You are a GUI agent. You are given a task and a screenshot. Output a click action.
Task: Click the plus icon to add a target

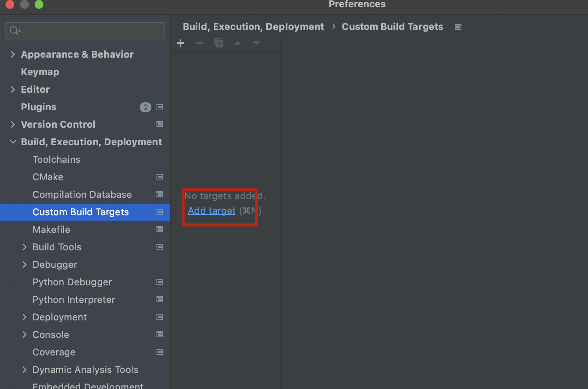click(181, 43)
